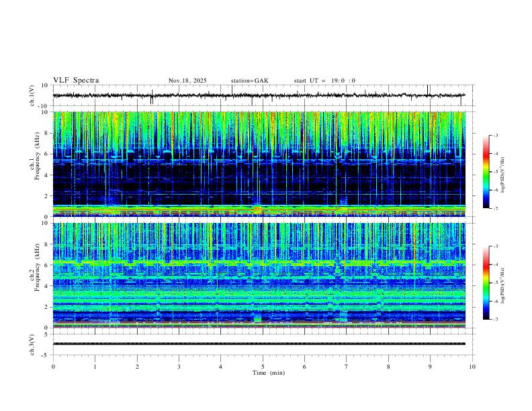Select the date text 'Nov.18, 2025'
Image resolution: width=532 pixels, height=411 pixels.
pyautogui.click(x=187, y=81)
